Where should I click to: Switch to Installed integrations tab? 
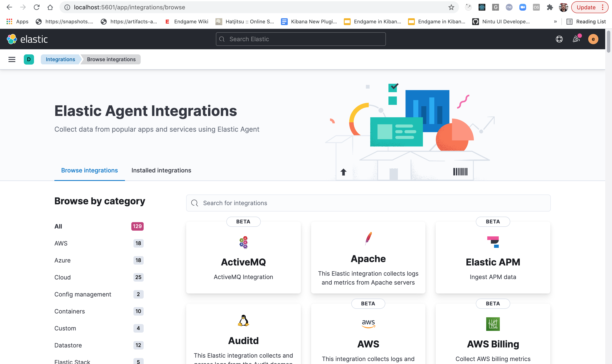pyautogui.click(x=161, y=170)
